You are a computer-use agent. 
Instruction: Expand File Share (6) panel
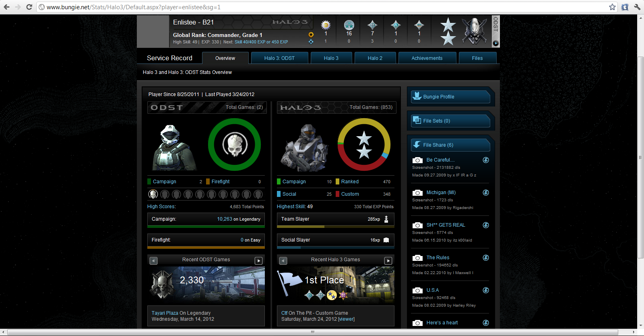coord(450,145)
